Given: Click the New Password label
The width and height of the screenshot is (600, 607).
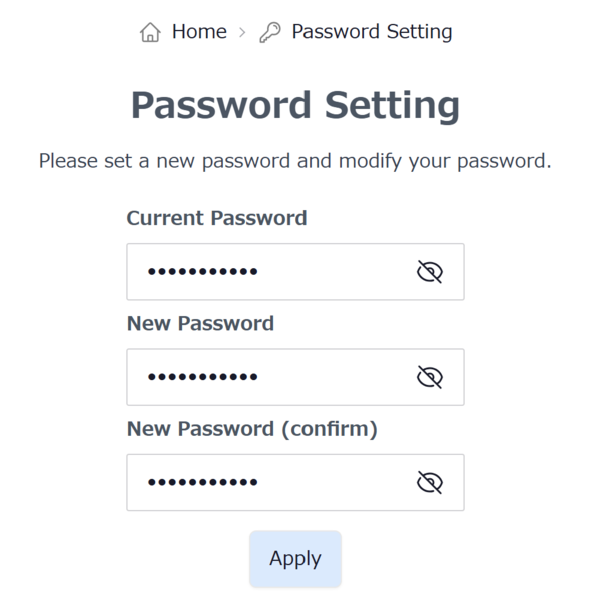Looking at the screenshot, I should 200,324.
